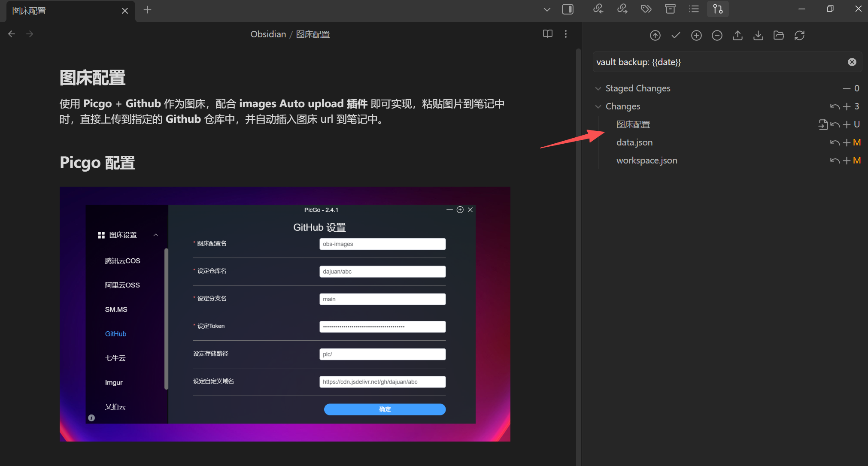
Task: Click the refresh icon in git panel
Action: tap(799, 35)
